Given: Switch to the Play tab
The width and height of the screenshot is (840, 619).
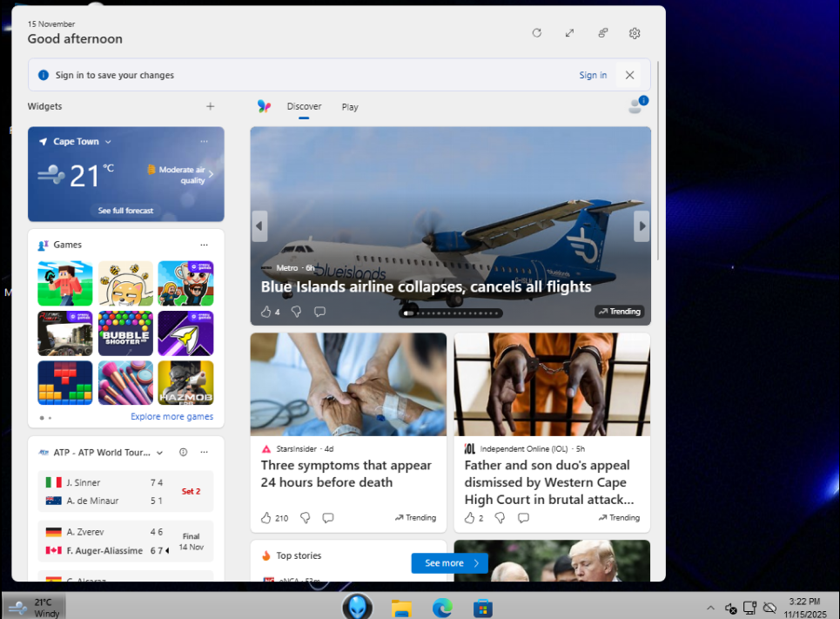Looking at the screenshot, I should tap(350, 107).
